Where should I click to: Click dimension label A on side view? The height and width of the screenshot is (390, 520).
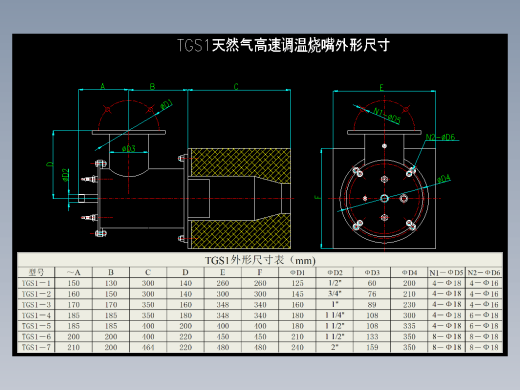point(103,86)
